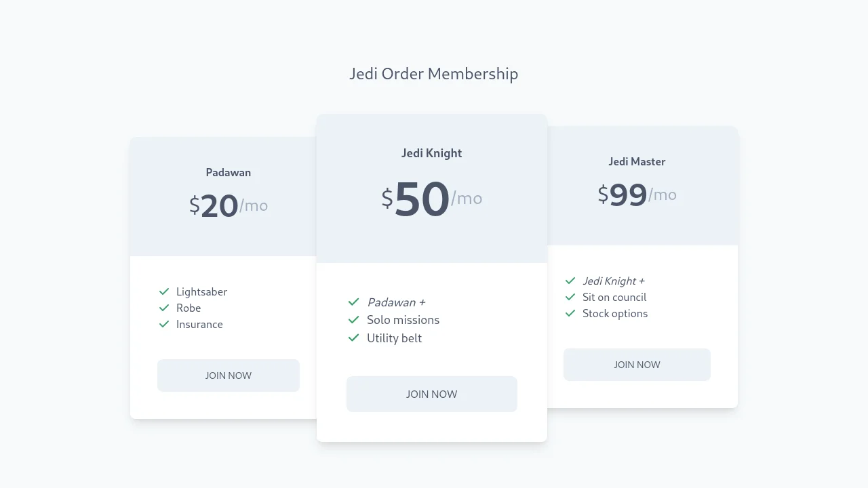Select the checkmark beside Stock options

tap(570, 313)
